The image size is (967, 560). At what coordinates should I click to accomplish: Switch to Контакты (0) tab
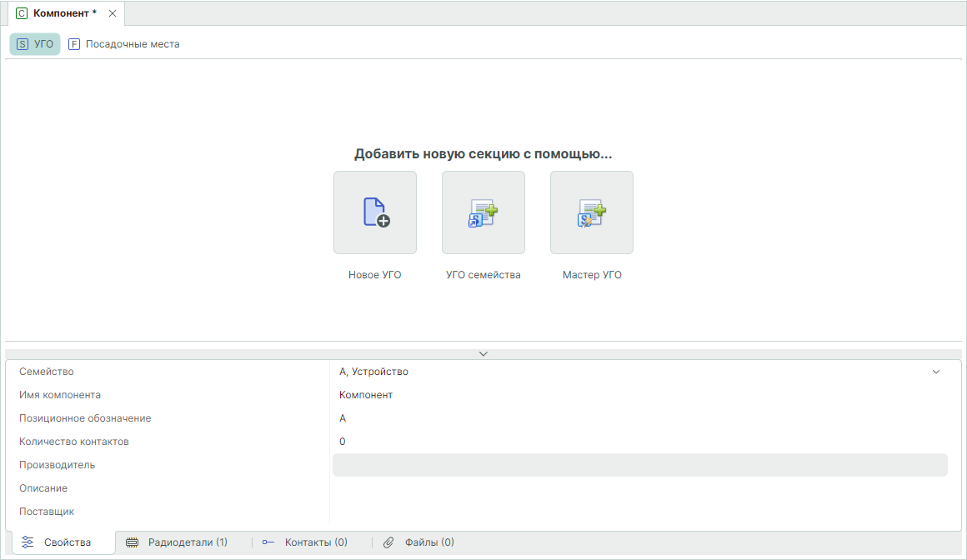click(x=305, y=542)
